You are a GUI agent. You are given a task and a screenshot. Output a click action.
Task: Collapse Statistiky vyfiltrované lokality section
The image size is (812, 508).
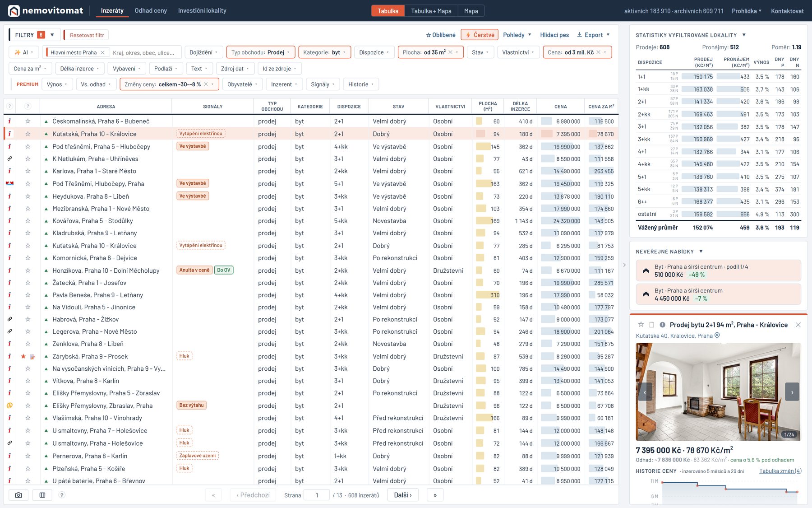pyautogui.click(x=744, y=35)
